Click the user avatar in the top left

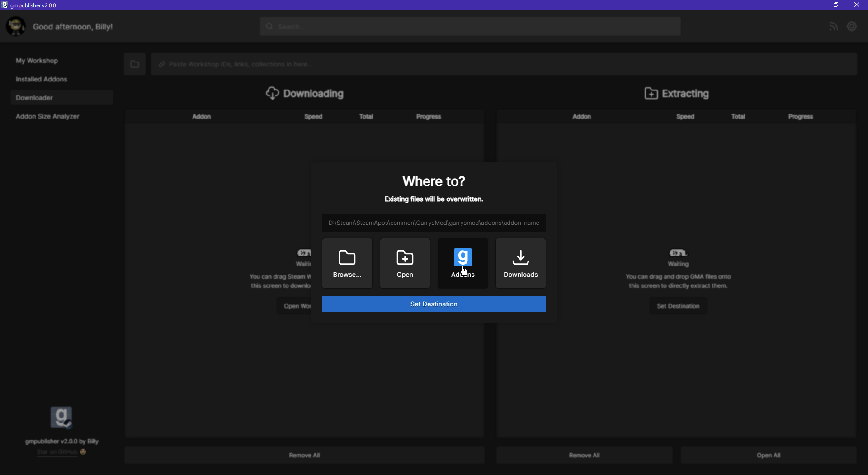point(16,26)
